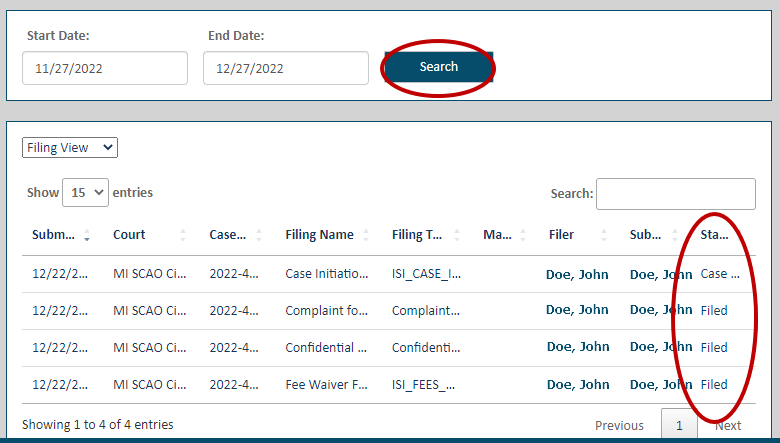The width and height of the screenshot is (780, 443).
Task: Sort by the Submitted column sort icon
Action: pos(87,236)
